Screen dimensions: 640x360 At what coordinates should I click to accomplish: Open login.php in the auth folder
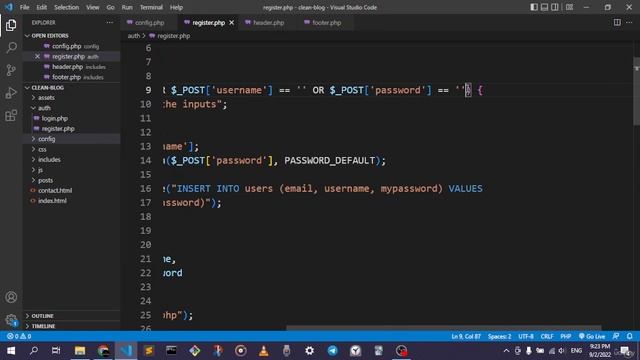[x=71, y=118]
